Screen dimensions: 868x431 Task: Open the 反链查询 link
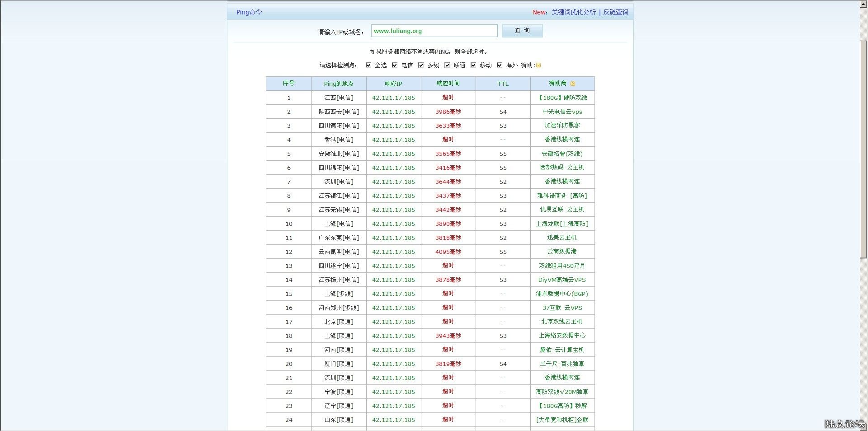pos(615,12)
